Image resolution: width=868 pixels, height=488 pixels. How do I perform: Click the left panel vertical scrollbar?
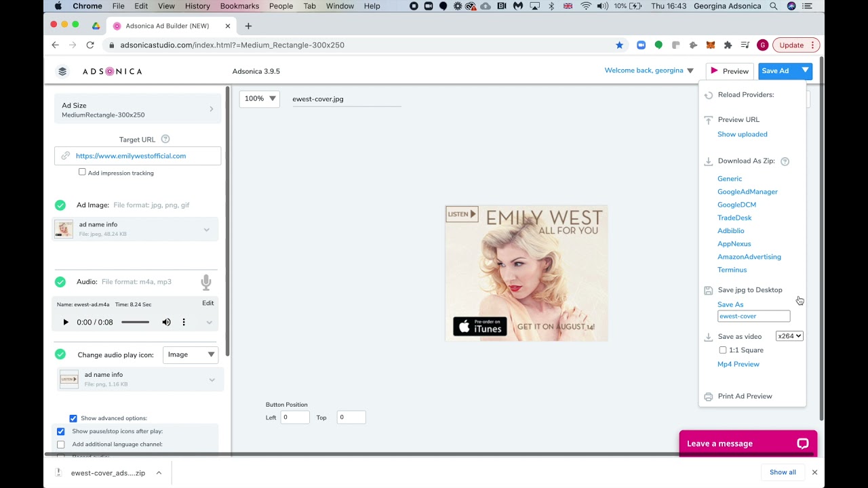coord(228,220)
